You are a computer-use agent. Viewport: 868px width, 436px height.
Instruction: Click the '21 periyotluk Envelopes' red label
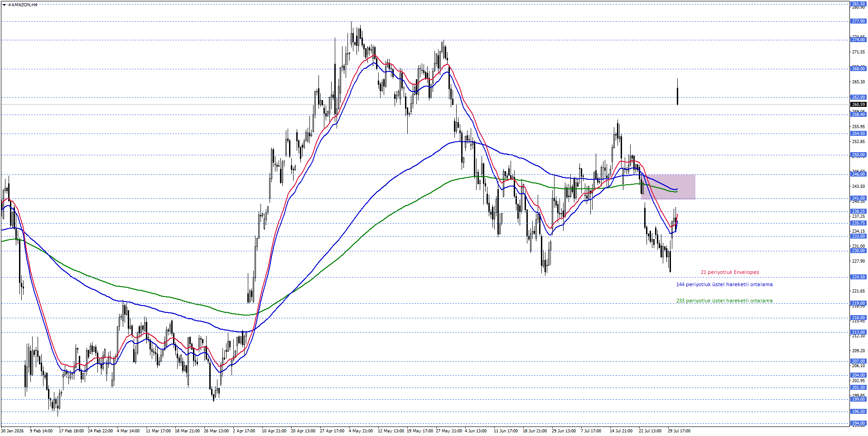(730, 272)
